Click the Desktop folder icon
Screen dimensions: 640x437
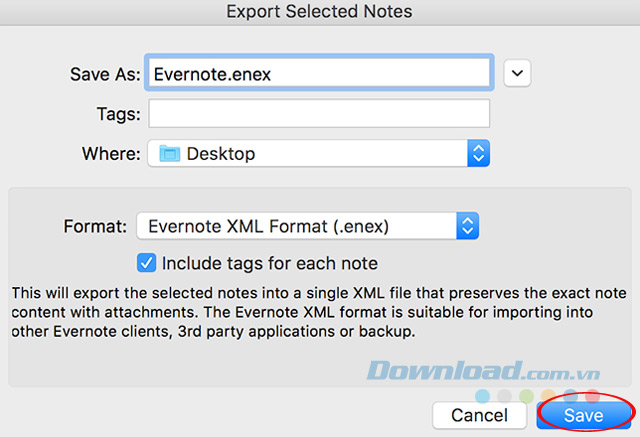click(169, 154)
